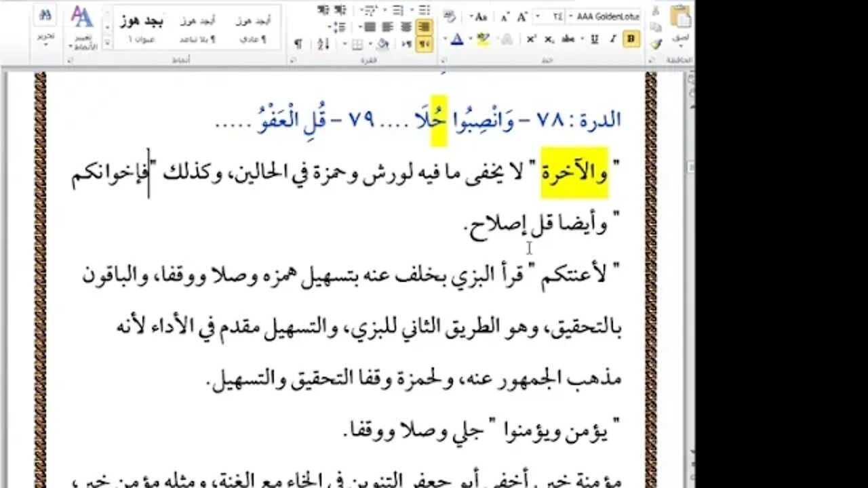Screen dimensions: 868x488
Task: Click the Find binoculars icon
Action: tap(46, 15)
